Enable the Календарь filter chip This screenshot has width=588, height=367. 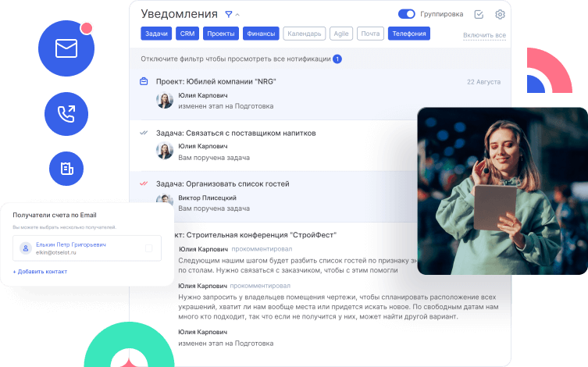[x=304, y=34]
